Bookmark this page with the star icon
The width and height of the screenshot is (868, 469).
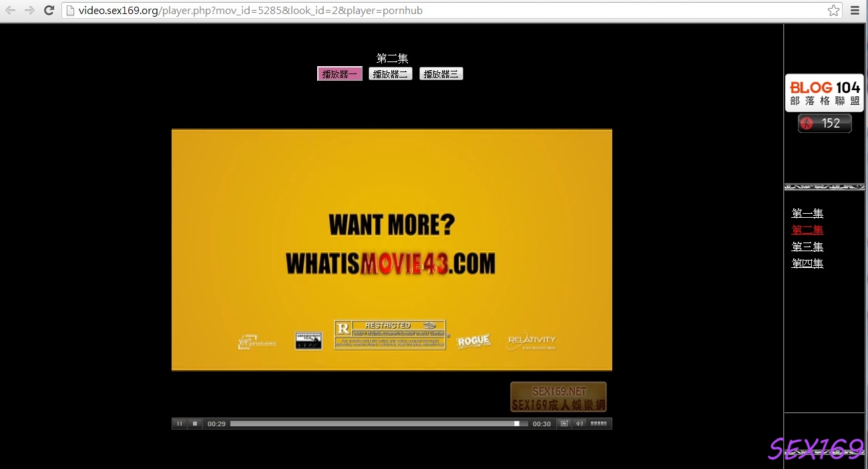pos(833,11)
